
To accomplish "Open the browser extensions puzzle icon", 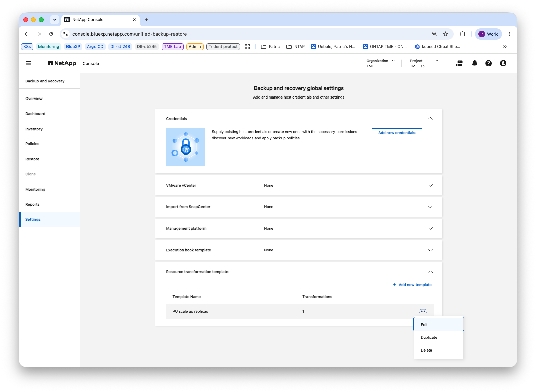I will (462, 34).
